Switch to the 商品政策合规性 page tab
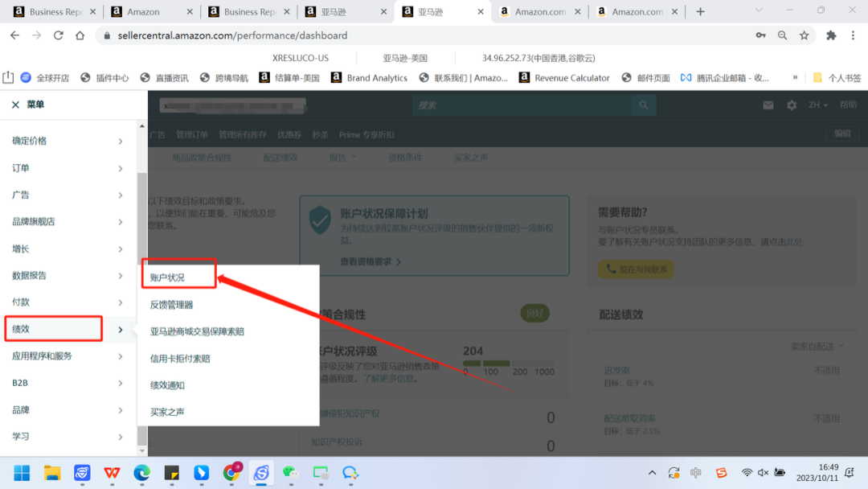Image resolution: width=868 pixels, height=489 pixels. point(202,158)
